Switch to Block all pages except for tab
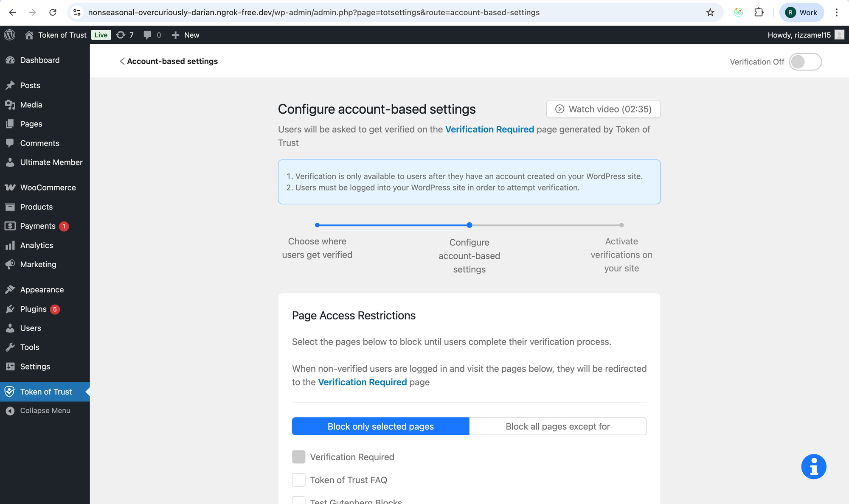The image size is (849, 504). pos(557,426)
